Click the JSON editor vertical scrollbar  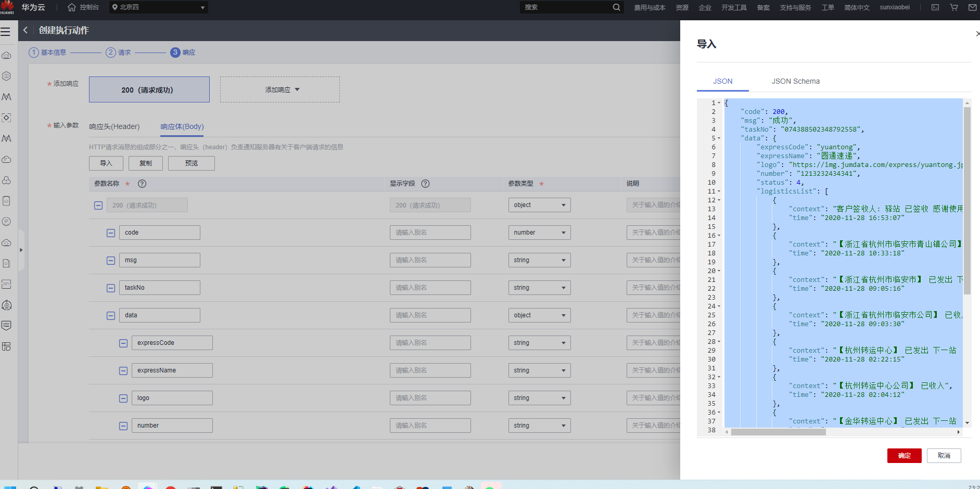point(967,200)
